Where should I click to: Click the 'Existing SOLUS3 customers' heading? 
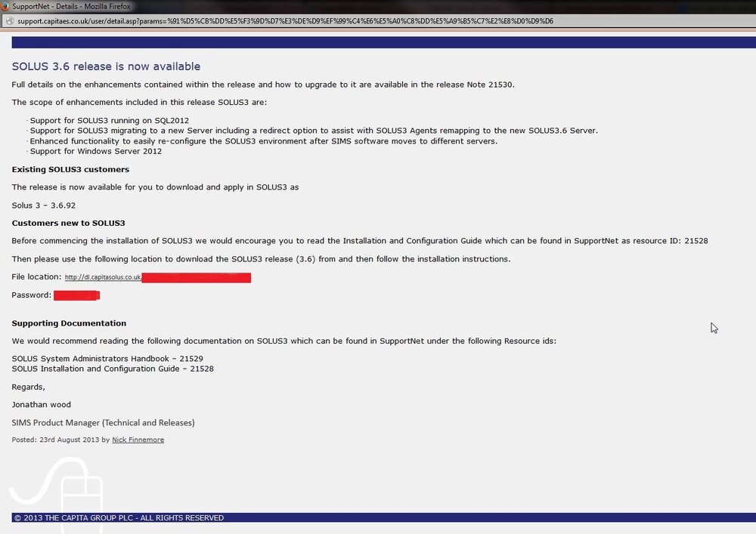70,169
